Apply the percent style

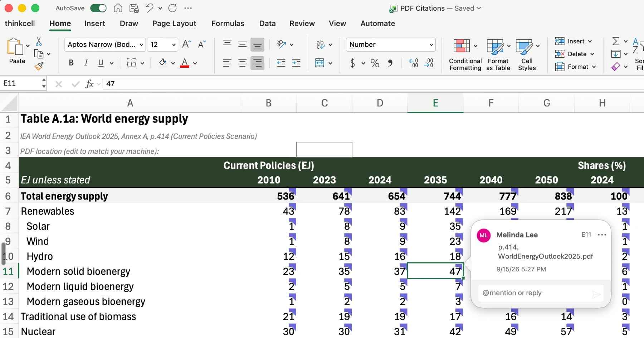375,63
